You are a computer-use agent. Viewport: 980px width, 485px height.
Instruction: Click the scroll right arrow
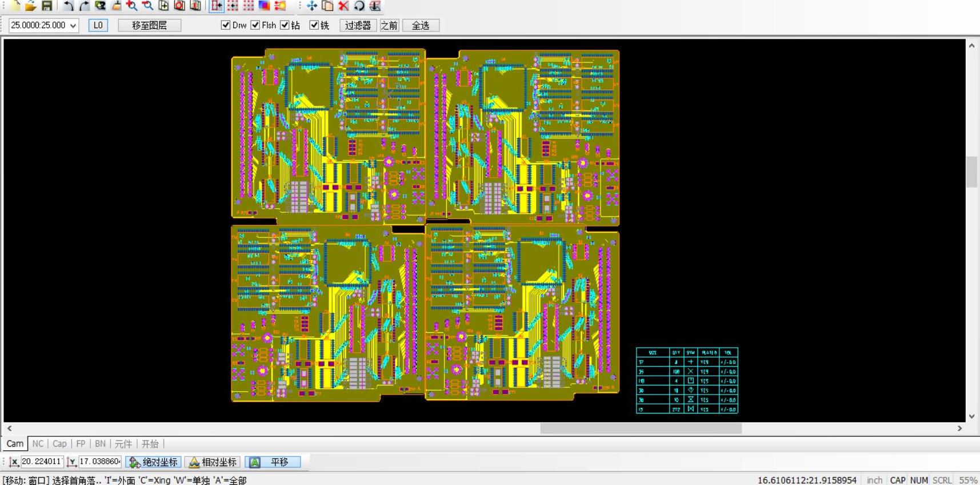tap(959, 428)
